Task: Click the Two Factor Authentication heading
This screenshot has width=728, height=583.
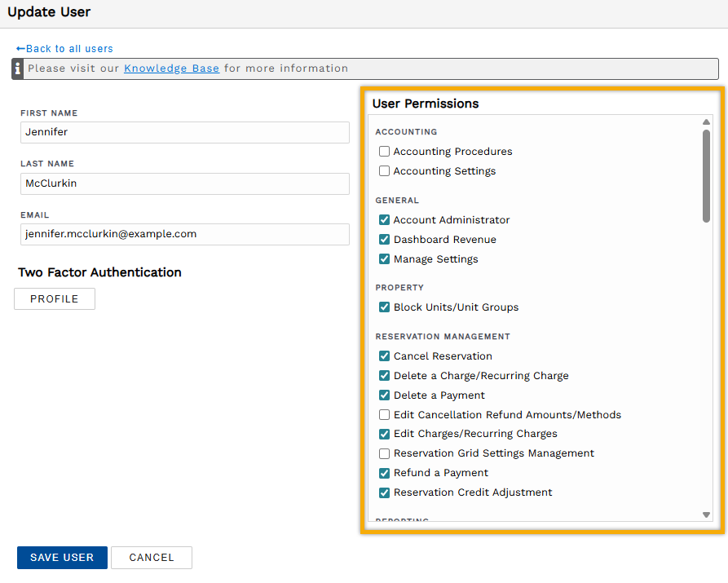Action: tap(99, 272)
